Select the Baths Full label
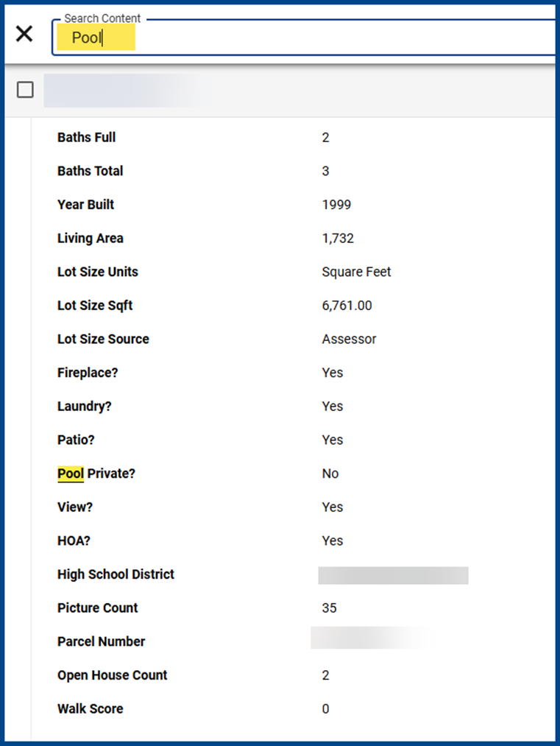 tap(87, 138)
